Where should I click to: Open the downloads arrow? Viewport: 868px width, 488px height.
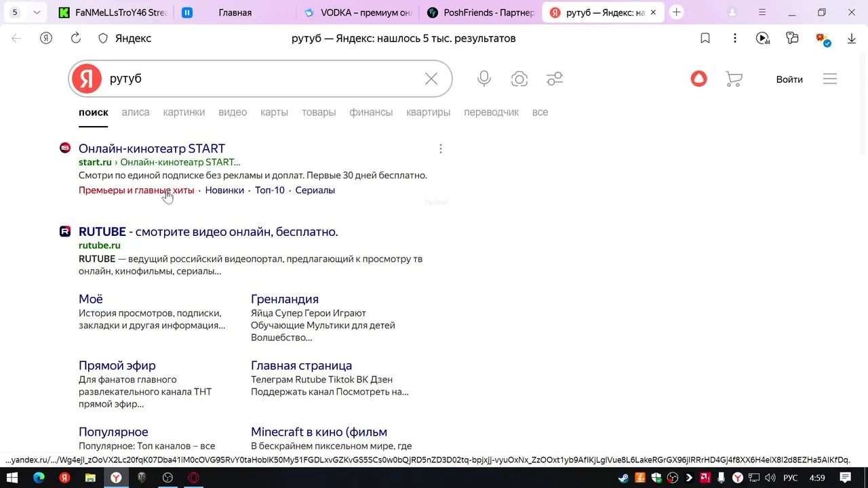[x=852, y=39]
